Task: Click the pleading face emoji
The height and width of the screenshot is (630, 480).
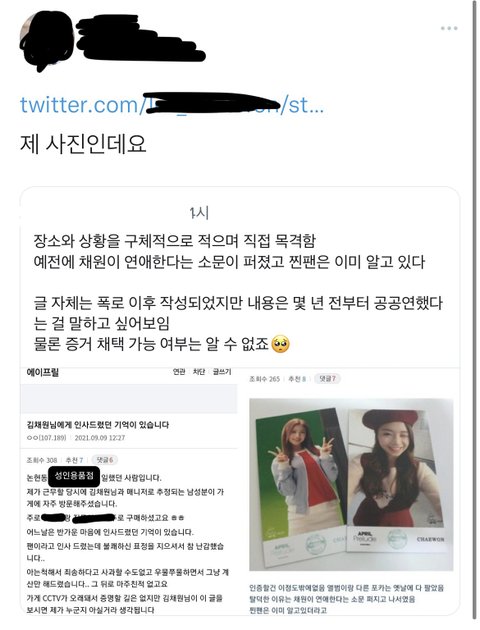Action: (280, 345)
